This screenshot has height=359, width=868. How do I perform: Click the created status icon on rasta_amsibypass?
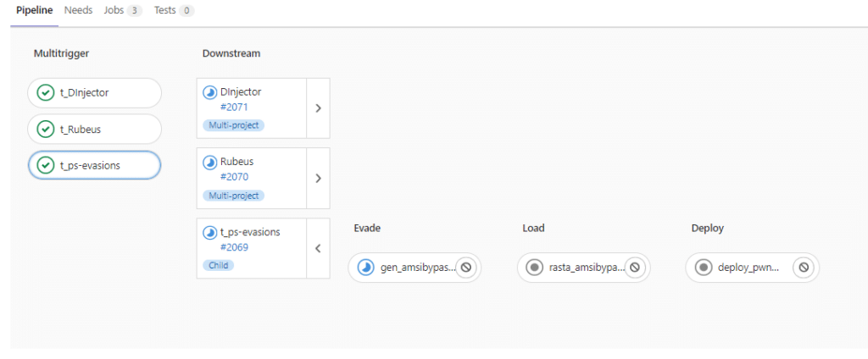[535, 268]
